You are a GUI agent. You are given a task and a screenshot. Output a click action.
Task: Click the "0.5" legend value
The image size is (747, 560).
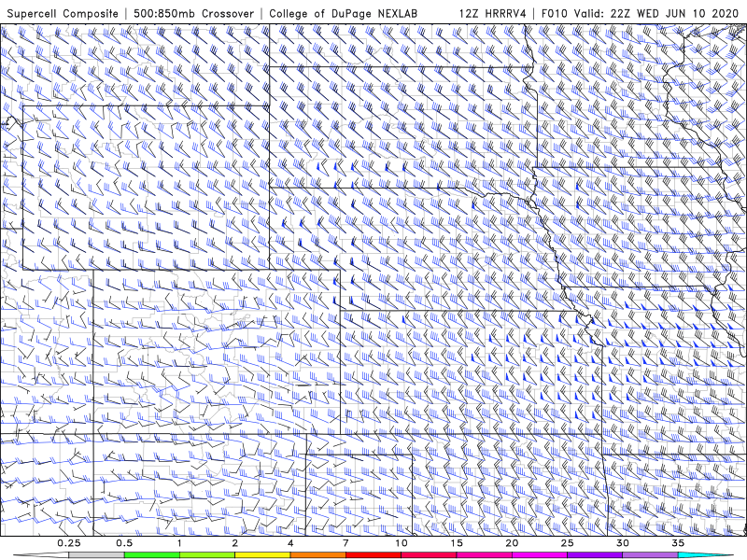tap(124, 543)
